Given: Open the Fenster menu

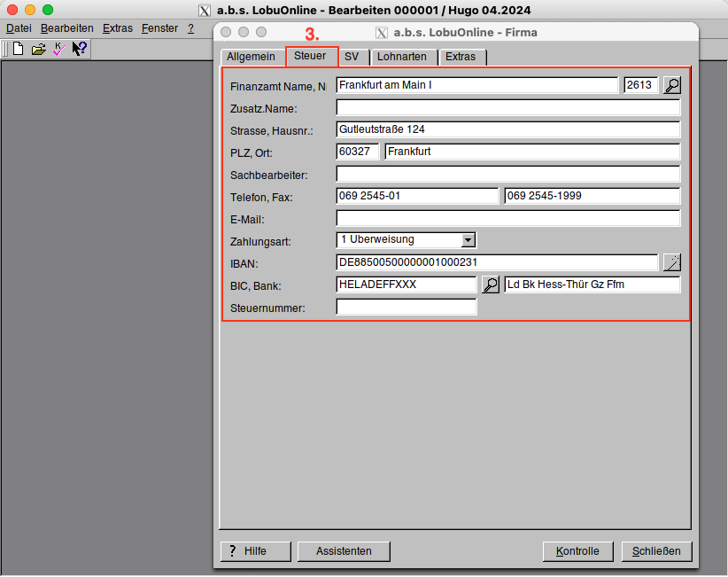Looking at the screenshot, I should point(159,28).
